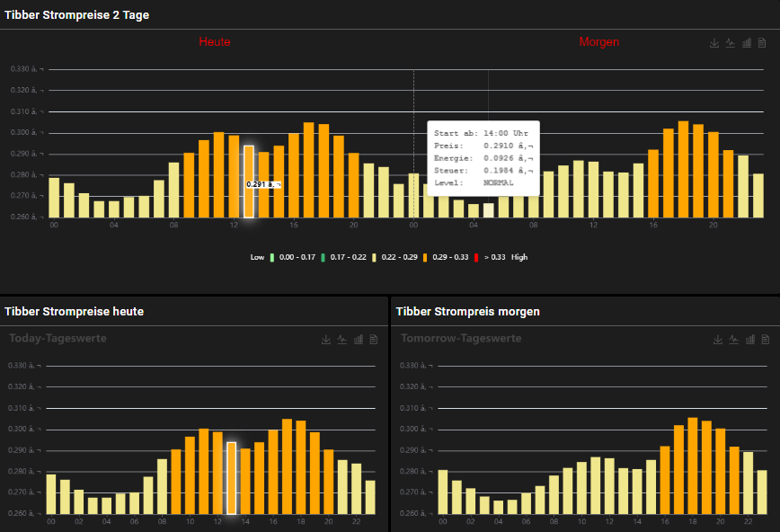Download the Tomorrow-Tageswerte chart as image
Image resolution: width=780 pixels, height=532 pixels.
click(718, 340)
